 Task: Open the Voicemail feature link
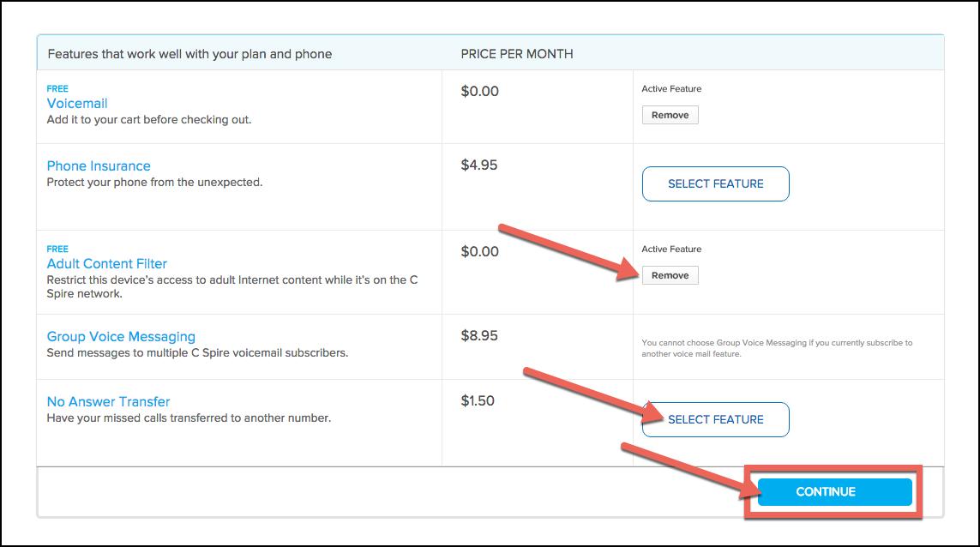[77, 104]
